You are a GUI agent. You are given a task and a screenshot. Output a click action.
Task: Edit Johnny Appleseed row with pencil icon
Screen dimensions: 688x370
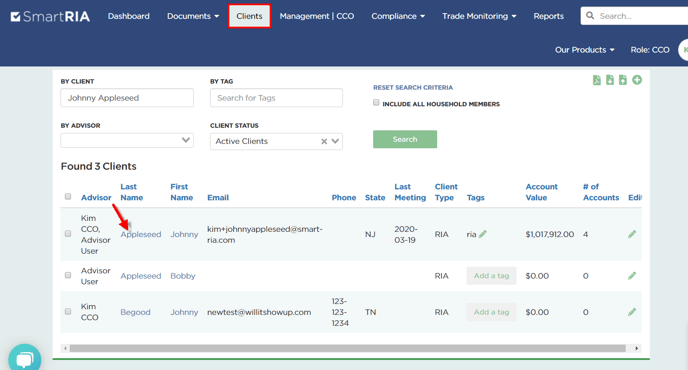[x=632, y=234]
